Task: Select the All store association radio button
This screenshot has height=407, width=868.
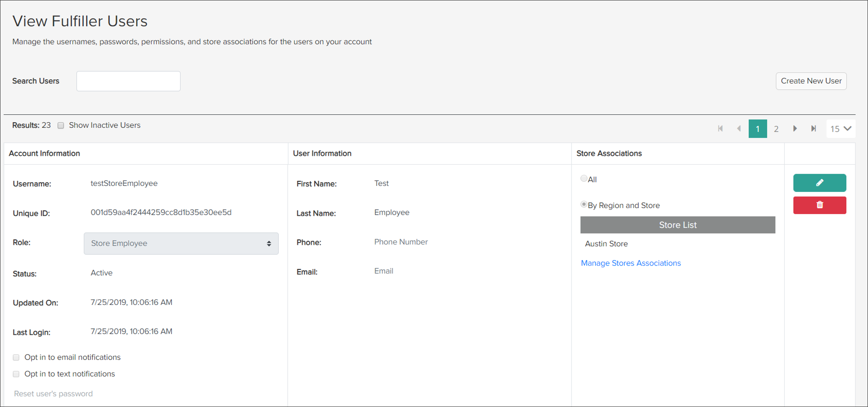Action: (x=583, y=178)
